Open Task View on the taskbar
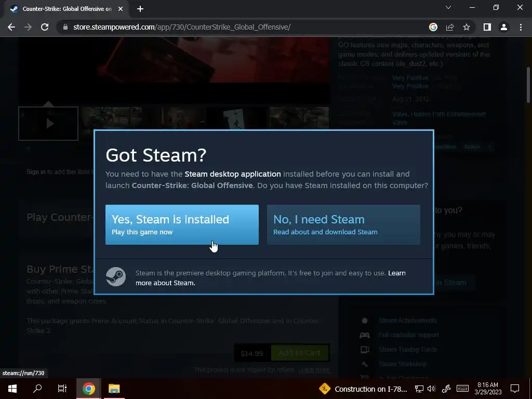The height and width of the screenshot is (399, 532). click(62, 389)
